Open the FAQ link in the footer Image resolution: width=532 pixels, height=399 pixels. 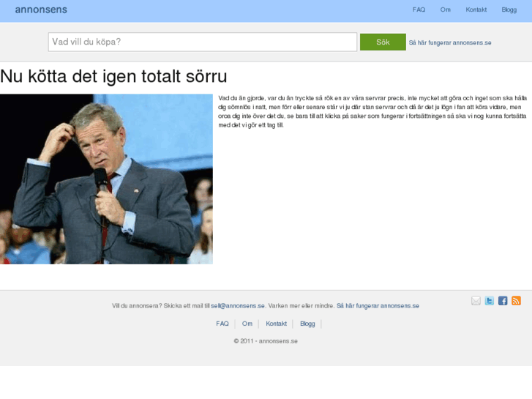[222, 324]
